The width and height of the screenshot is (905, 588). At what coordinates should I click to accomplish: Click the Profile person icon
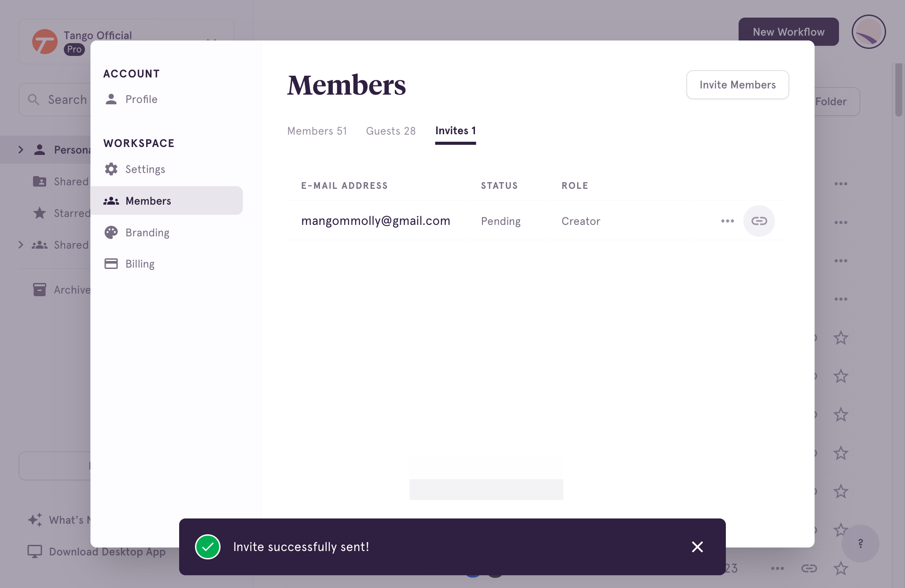111,99
